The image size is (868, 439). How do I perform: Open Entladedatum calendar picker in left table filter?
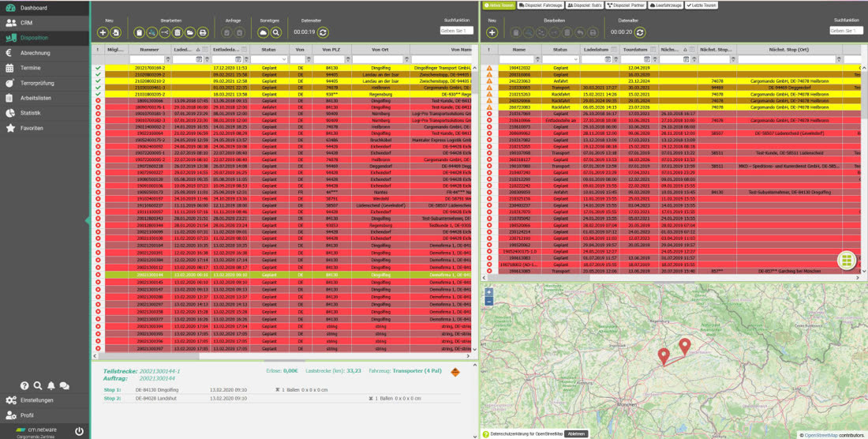pos(238,59)
